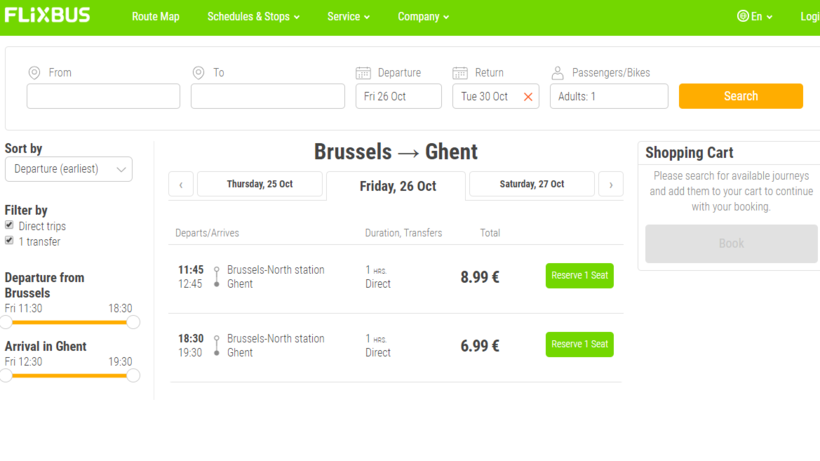Click the Arrival in Ghent slider right handle
Viewport: 820px width, 461px height.
133,375
